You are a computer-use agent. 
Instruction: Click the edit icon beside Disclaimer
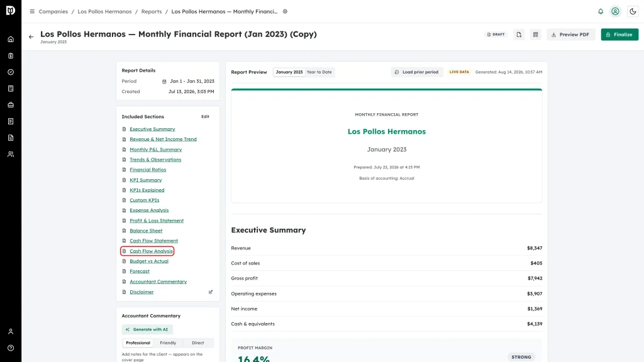[211, 292]
